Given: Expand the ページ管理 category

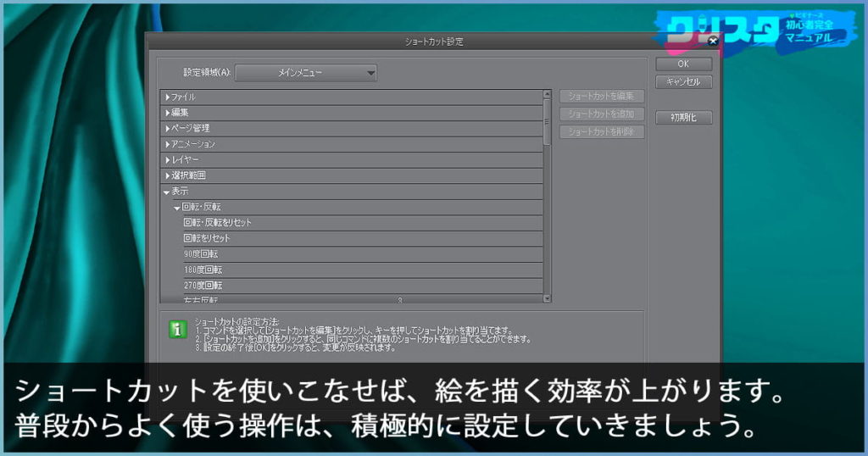Looking at the screenshot, I should [x=167, y=128].
